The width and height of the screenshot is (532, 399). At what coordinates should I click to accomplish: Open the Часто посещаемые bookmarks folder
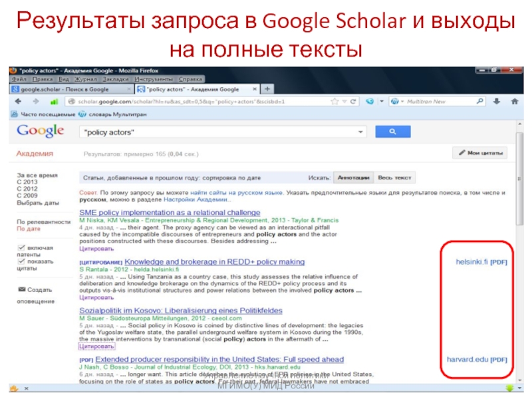(x=43, y=114)
